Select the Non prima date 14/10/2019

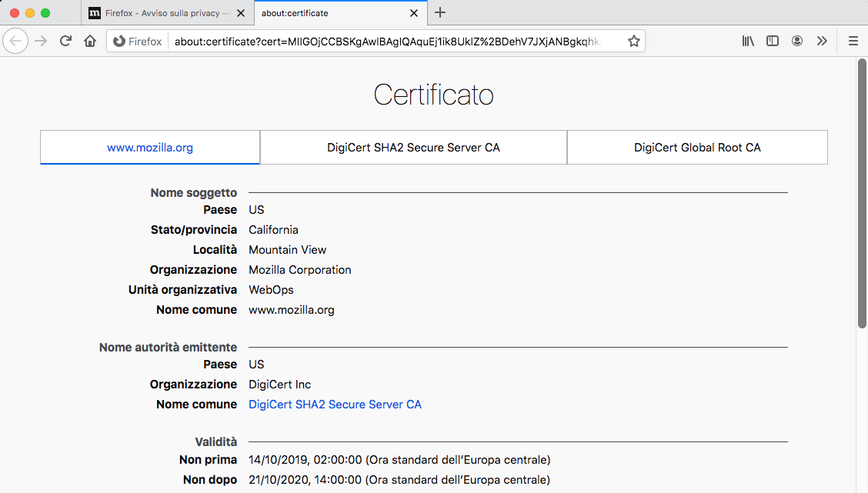[399, 460]
